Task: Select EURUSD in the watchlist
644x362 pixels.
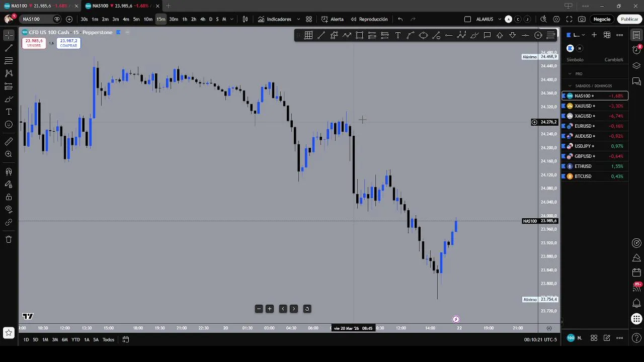Action: click(595, 126)
